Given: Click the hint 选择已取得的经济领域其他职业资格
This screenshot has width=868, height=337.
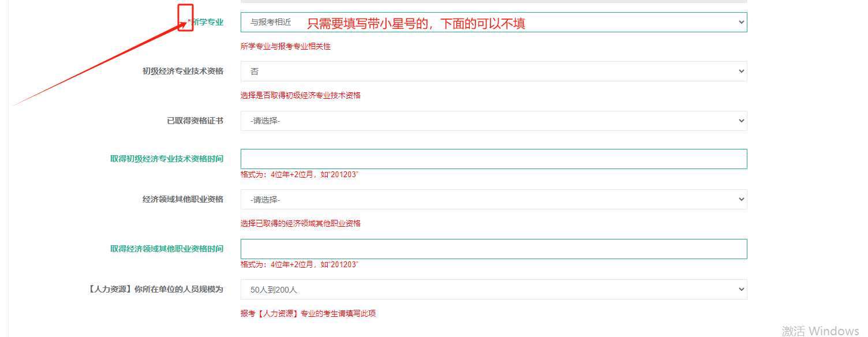Looking at the screenshot, I should point(301,223).
